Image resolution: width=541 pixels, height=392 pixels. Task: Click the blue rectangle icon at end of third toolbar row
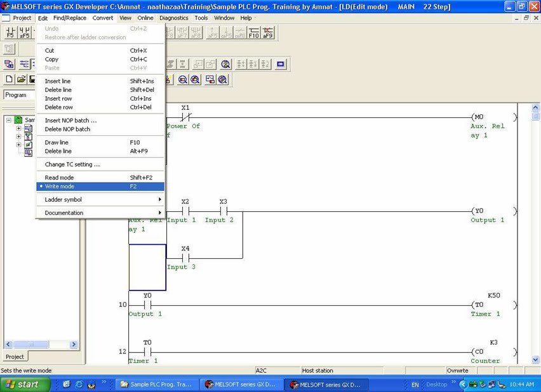[x=281, y=64]
